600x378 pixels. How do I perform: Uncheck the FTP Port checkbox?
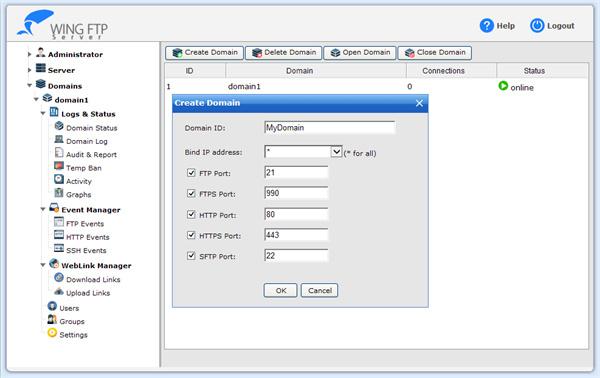coord(191,173)
